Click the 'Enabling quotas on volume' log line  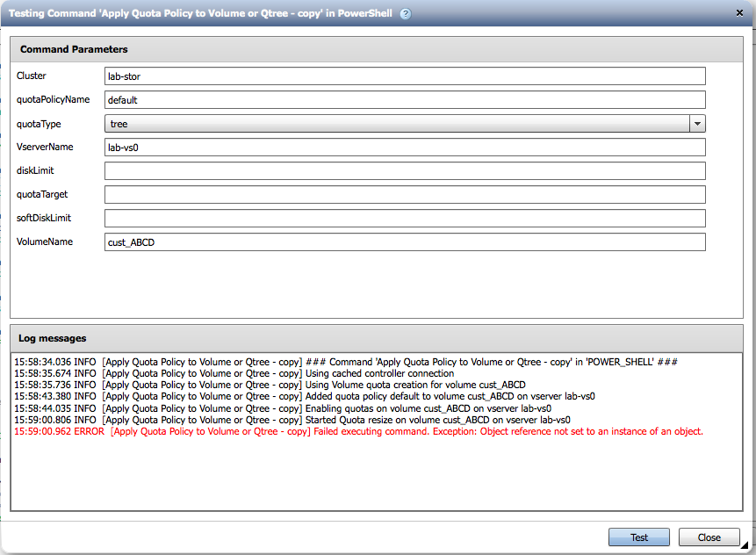[x=283, y=408]
